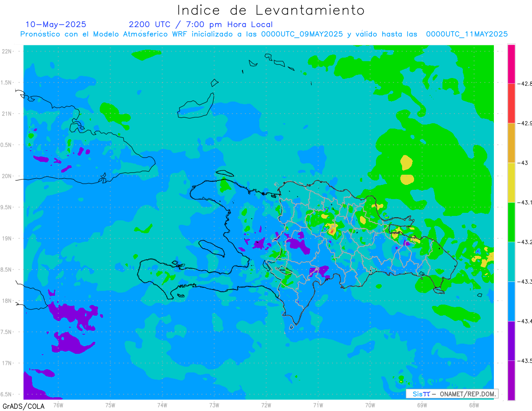The image size is (532, 411).
Task: Click the '72W' longitude label
Action: pyautogui.click(x=266, y=405)
